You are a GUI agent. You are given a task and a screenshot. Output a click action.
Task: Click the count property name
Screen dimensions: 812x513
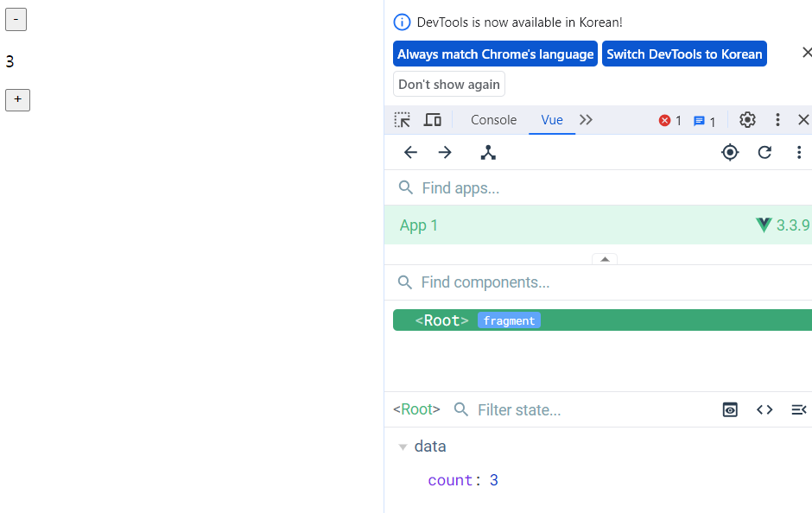pos(450,480)
